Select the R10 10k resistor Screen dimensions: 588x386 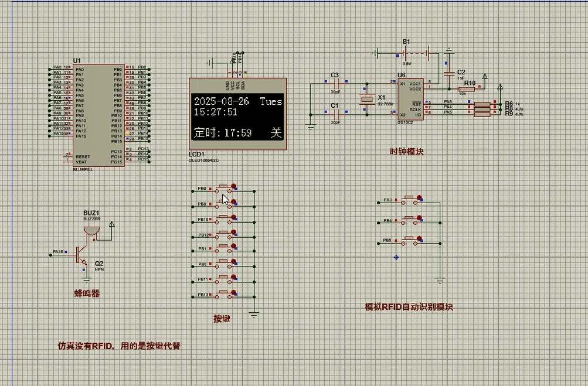467,89
